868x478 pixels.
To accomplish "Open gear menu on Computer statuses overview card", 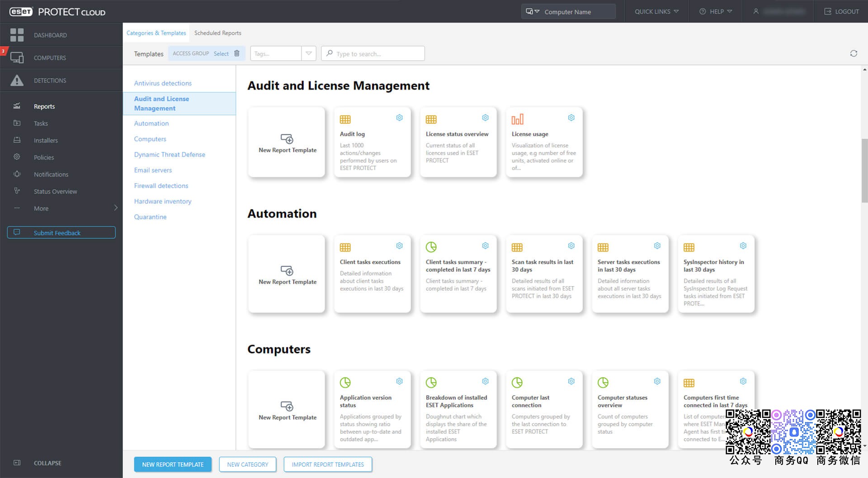I will [657, 381].
